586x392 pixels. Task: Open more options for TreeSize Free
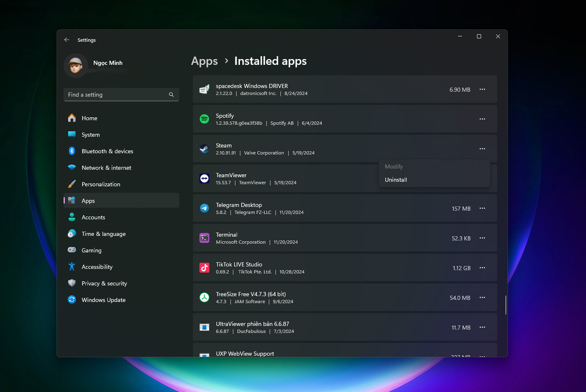(x=482, y=297)
